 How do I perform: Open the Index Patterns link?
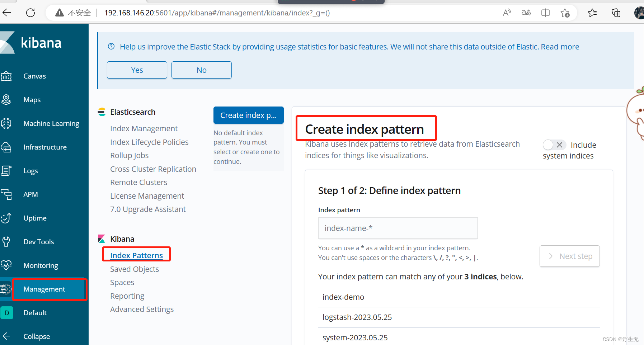[136, 255]
